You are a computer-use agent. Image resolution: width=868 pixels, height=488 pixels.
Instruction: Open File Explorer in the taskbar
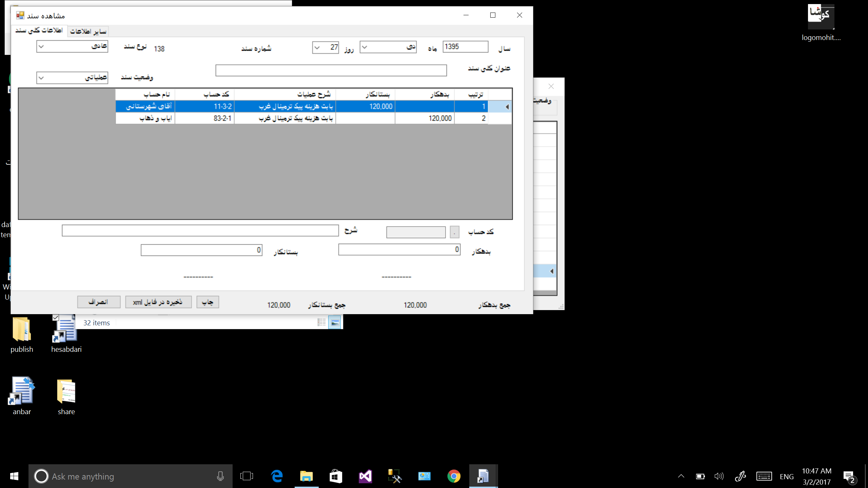(306, 476)
